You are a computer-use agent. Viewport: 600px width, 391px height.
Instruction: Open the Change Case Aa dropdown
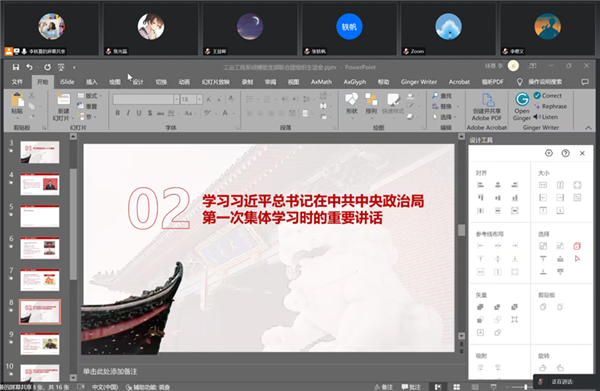click(x=190, y=113)
